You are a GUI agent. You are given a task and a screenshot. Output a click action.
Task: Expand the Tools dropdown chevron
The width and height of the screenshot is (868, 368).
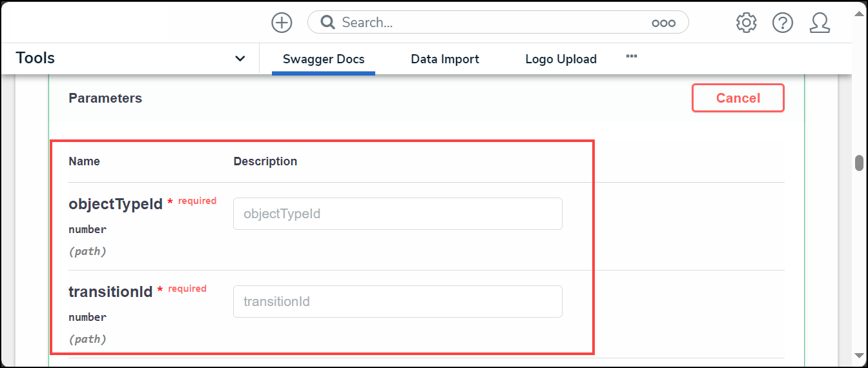(240, 59)
